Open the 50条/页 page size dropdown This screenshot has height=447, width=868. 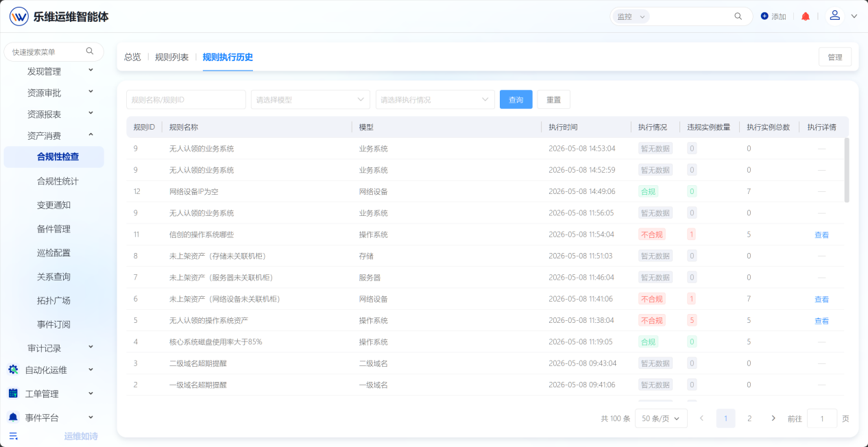pos(661,418)
